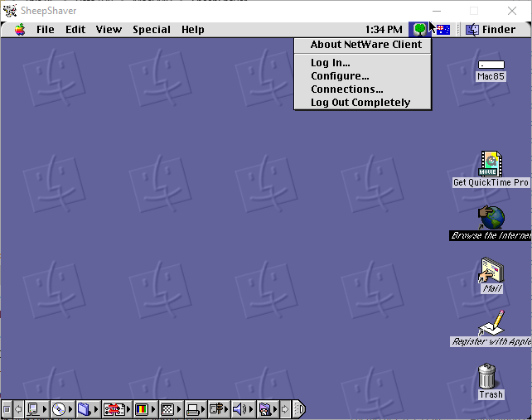
Task: Close the SheepShaver window
Action: coord(512,11)
